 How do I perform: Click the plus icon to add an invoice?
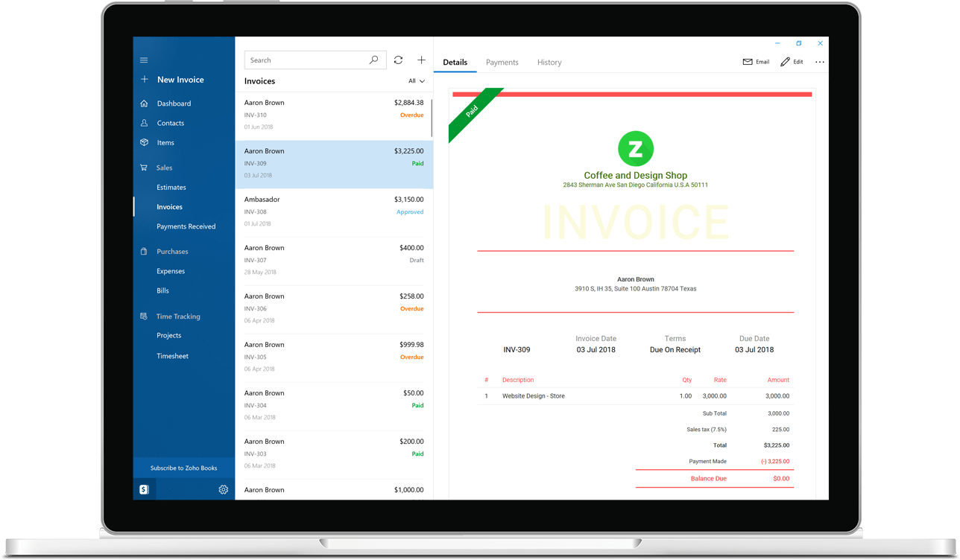(x=421, y=60)
